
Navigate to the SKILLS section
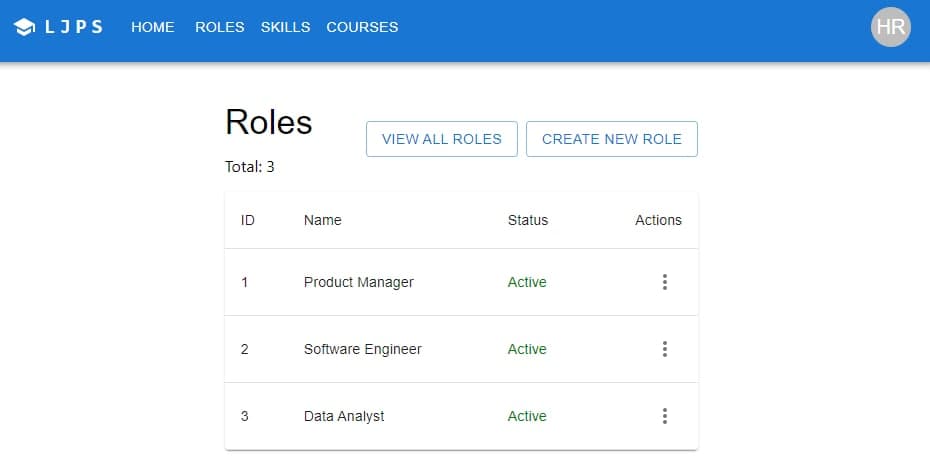tap(285, 27)
